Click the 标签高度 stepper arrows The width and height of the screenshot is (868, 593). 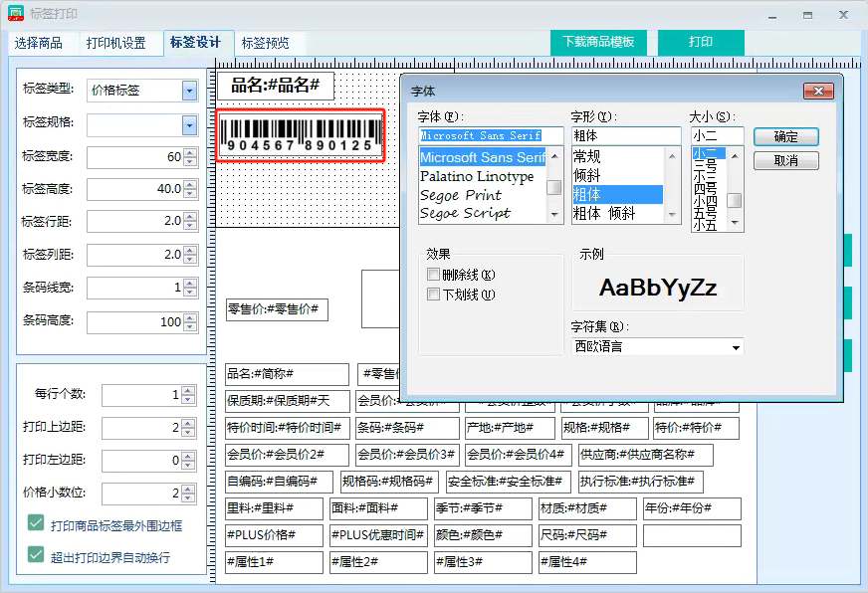pos(190,189)
